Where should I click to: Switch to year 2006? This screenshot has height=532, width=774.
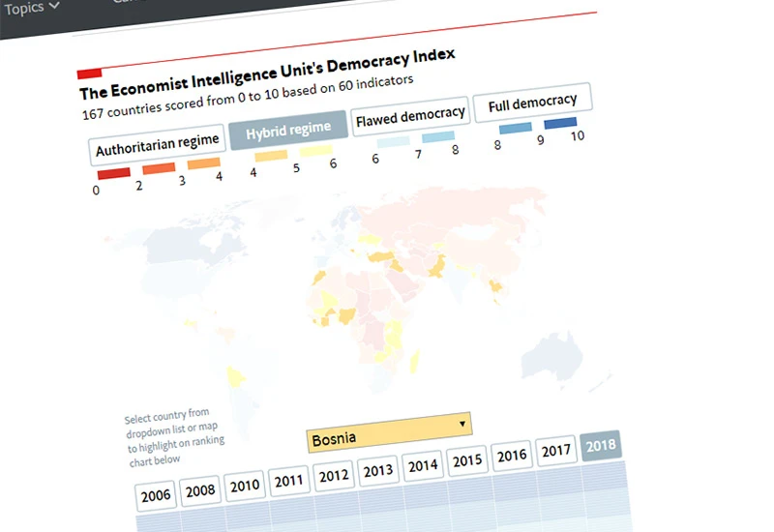click(156, 495)
